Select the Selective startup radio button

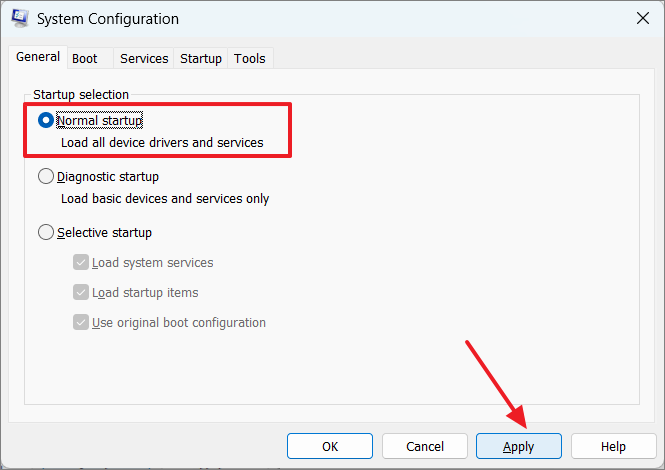point(46,232)
